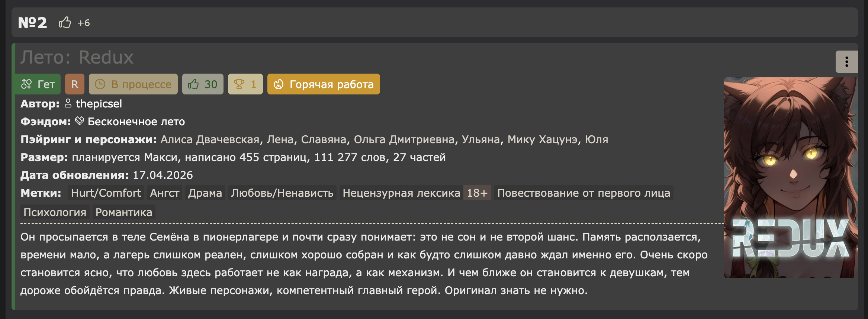Select character Мику Хацунэ
868x319 pixels.
542,139
